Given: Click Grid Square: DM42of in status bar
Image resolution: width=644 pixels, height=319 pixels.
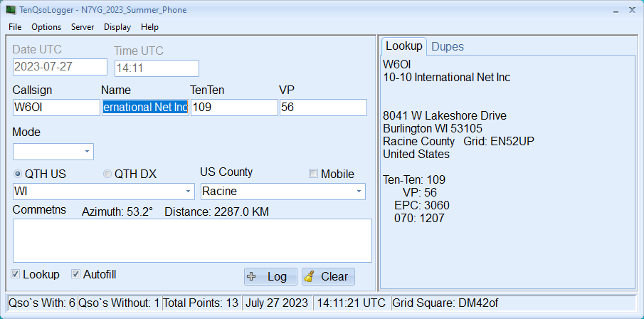Looking at the screenshot, I should pos(445,303).
